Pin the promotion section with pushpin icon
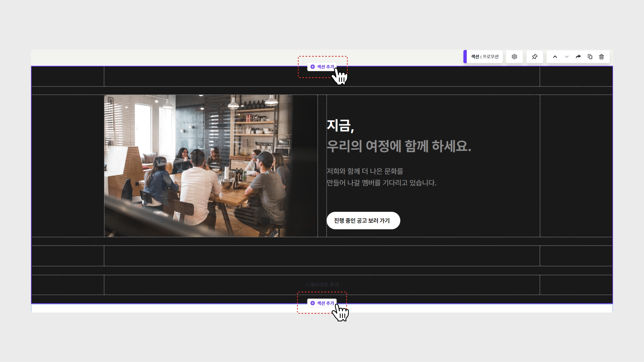 click(534, 57)
